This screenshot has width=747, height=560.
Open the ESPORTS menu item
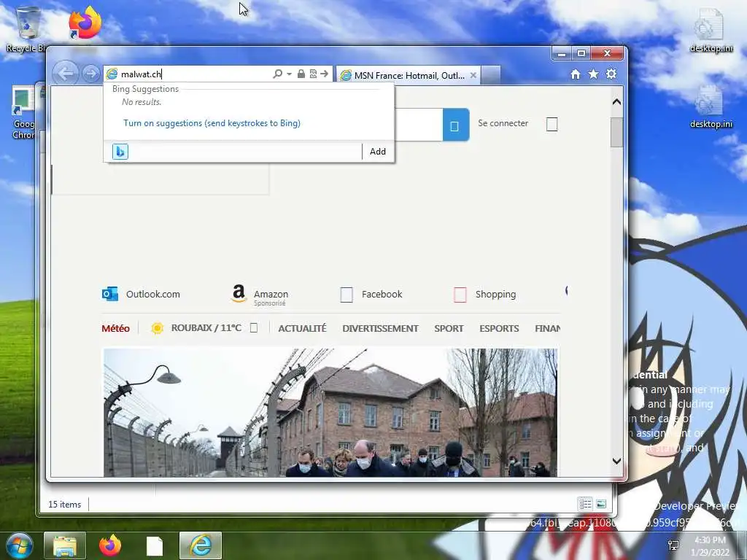click(x=499, y=329)
